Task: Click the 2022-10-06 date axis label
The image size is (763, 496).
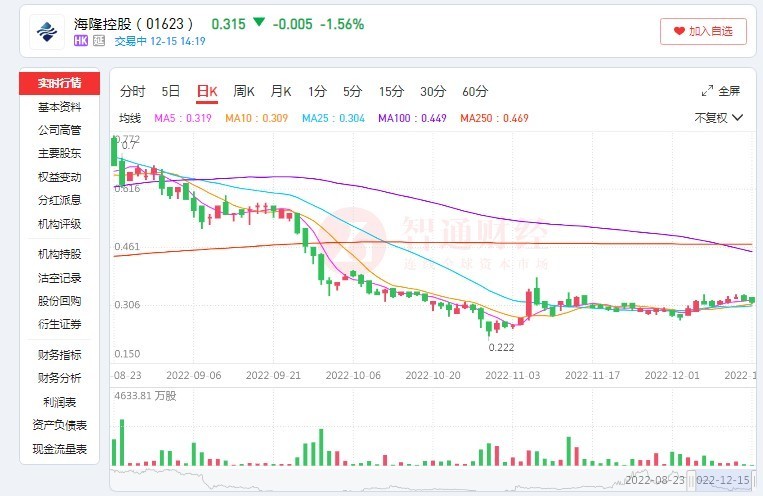Action: pyautogui.click(x=353, y=375)
